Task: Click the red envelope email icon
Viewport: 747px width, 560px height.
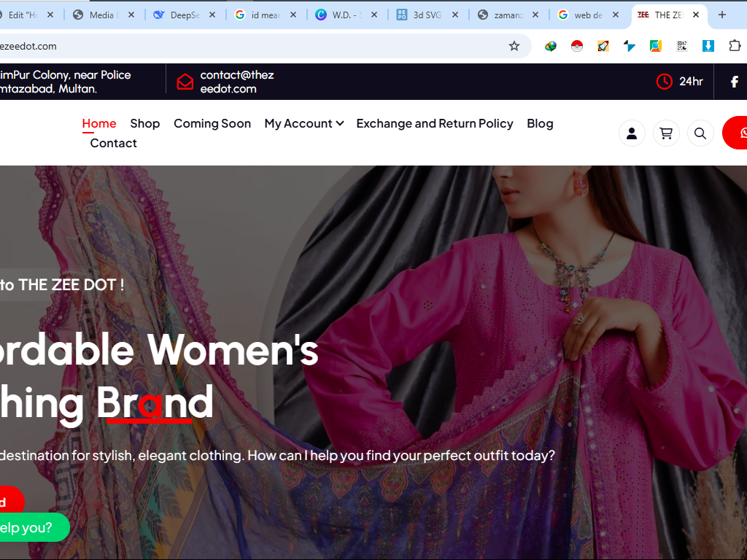Action: click(185, 82)
